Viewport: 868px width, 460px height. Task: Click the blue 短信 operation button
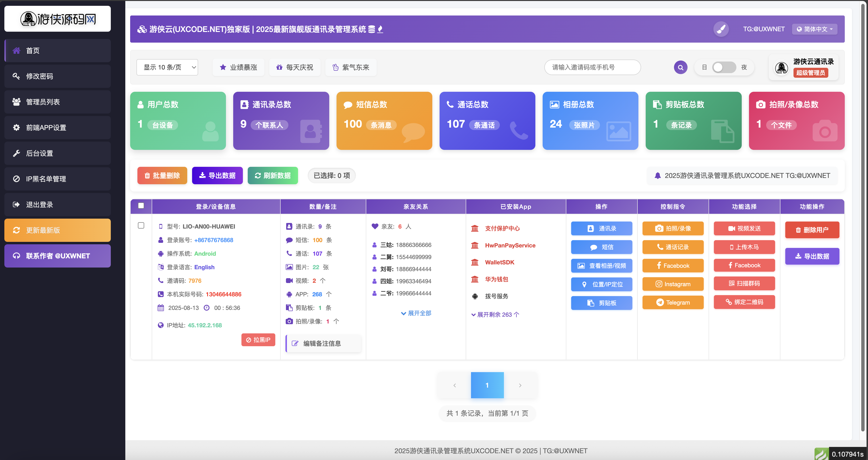(x=601, y=247)
